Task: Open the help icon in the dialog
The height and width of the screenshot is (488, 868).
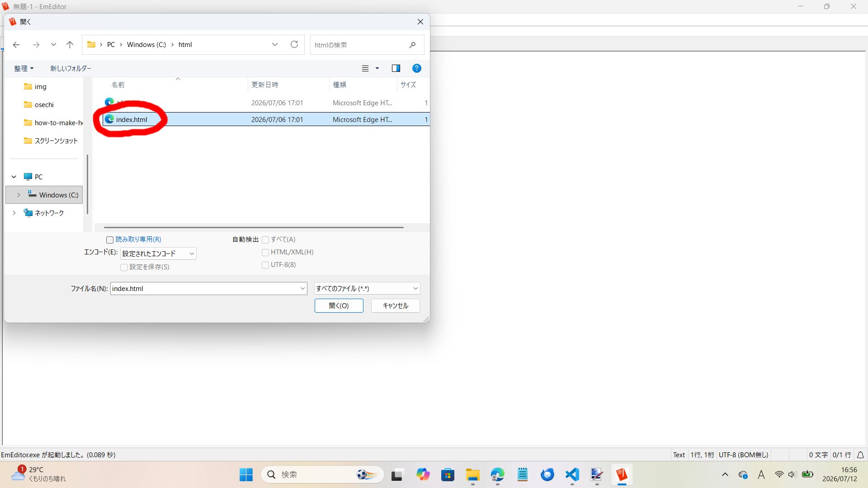Action: click(417, 68)
